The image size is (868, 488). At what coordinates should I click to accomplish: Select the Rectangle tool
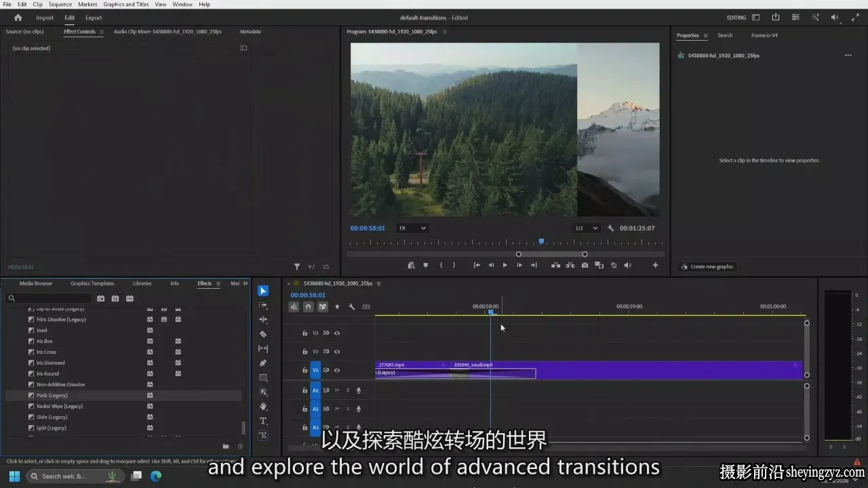point(263,378)
